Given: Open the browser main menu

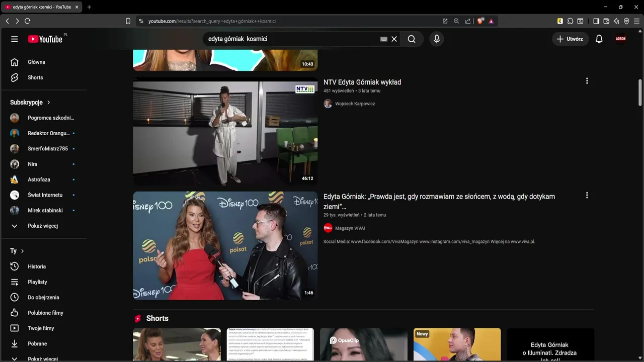Looking at the screenshot, I should point(636,21).
